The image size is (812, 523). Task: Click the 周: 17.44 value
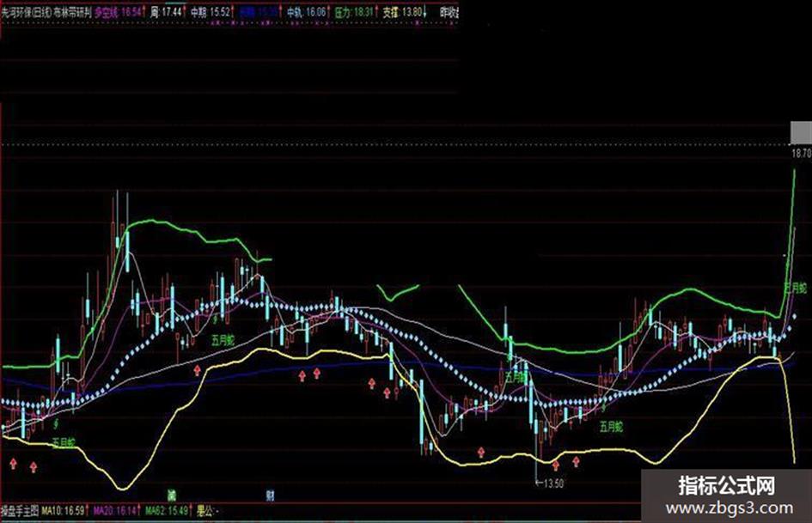(167, 12)
